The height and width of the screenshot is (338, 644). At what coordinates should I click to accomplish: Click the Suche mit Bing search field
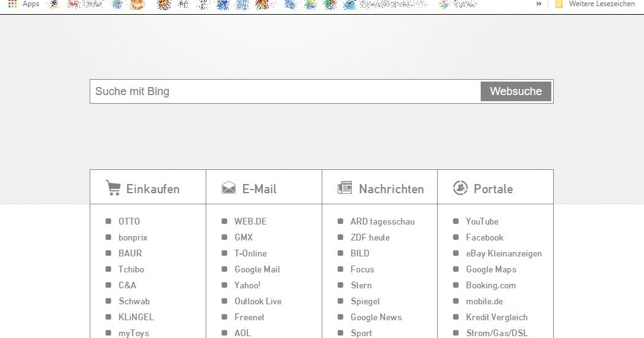pos(285,91)
